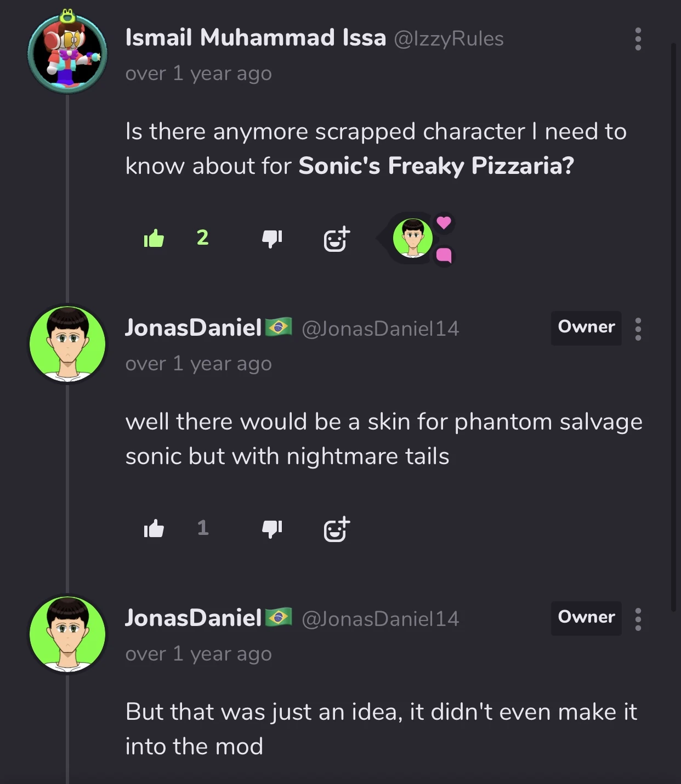Open the @IzzyRules username link
This screenshot has height=784, width=681.
(x=449, y=39)
